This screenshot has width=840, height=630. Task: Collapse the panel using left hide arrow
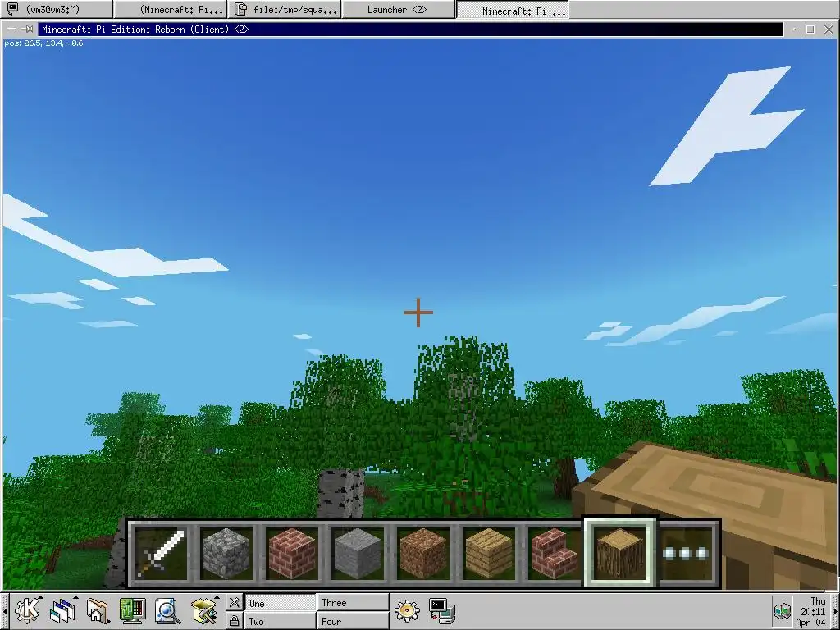point(4,611)
